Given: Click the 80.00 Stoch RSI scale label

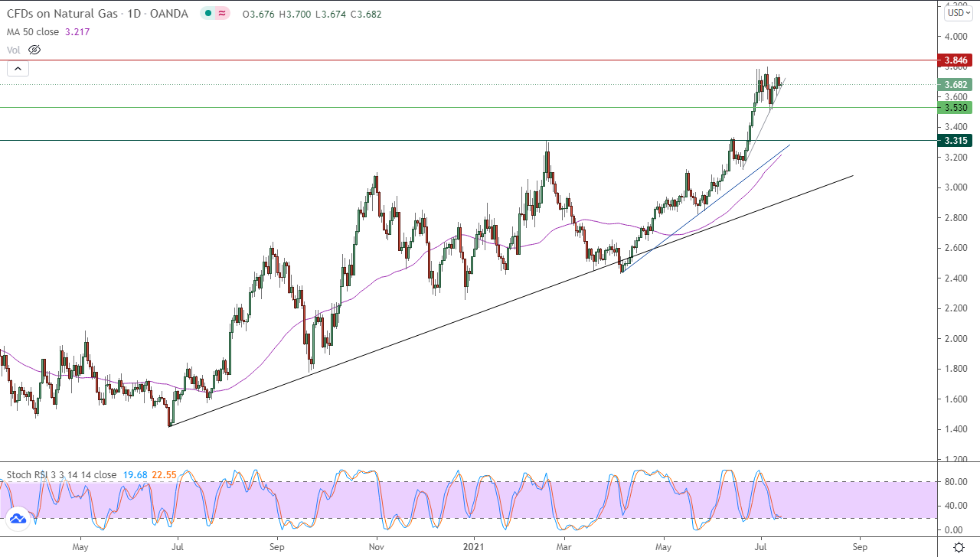Looking at the screenshot, I should (x=955, y=481).
